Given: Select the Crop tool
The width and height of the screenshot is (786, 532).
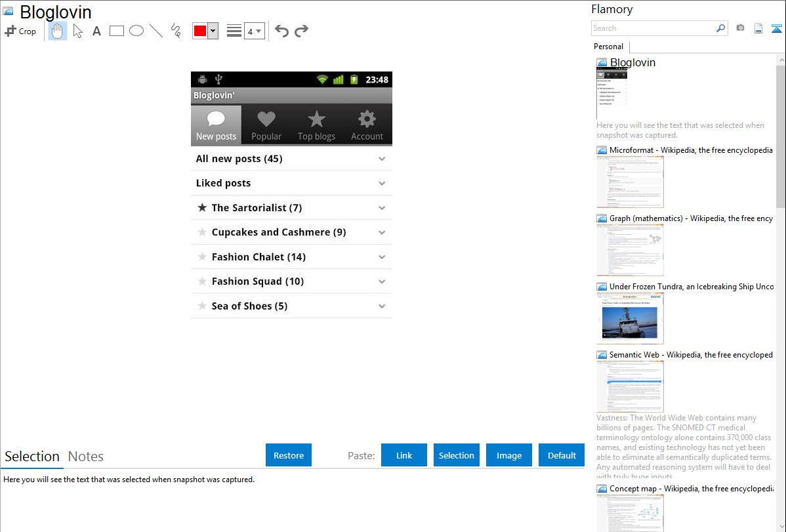Looking at the screenshot, I should click(20, 31).
